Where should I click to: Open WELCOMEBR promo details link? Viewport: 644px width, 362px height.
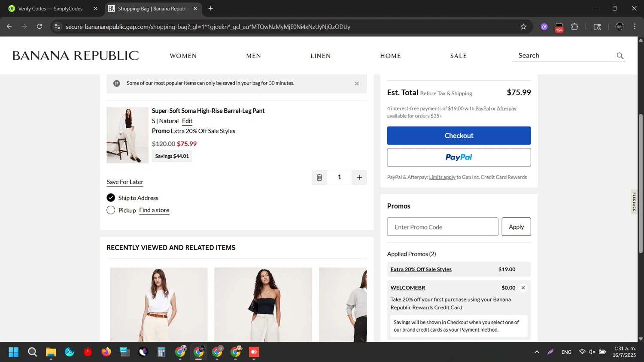pos(408,288)
